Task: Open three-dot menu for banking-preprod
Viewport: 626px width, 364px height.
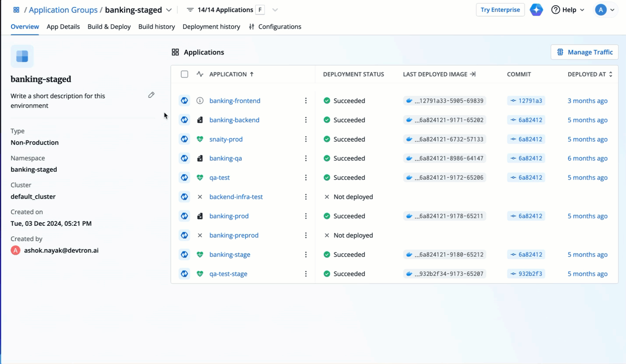Action: [x=306, y=235]
